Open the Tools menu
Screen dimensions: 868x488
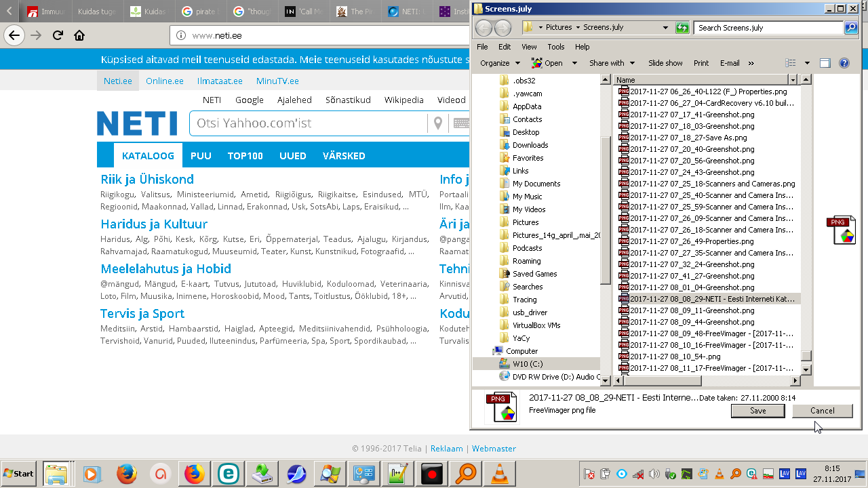[555, 47]
